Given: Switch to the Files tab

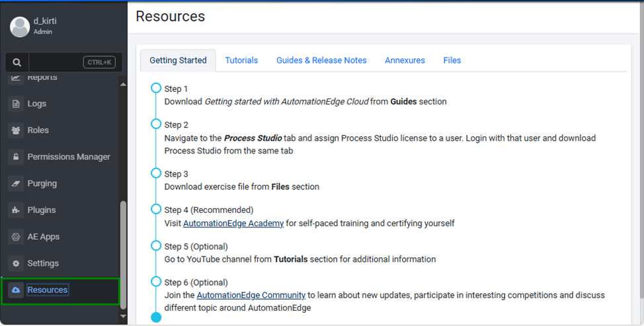Looking at the screenshot, I should 452,60.
